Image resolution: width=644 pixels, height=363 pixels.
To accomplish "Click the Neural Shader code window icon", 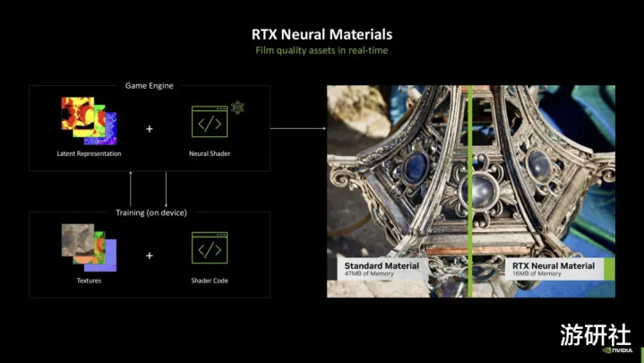I will tap(210, 122).
